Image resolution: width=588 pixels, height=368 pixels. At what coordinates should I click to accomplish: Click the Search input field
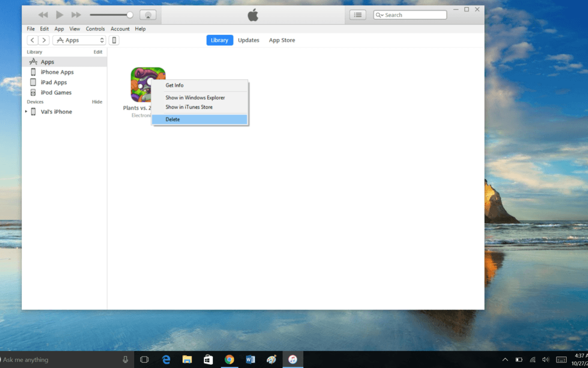pyautogui.click(x=410, y=15)
